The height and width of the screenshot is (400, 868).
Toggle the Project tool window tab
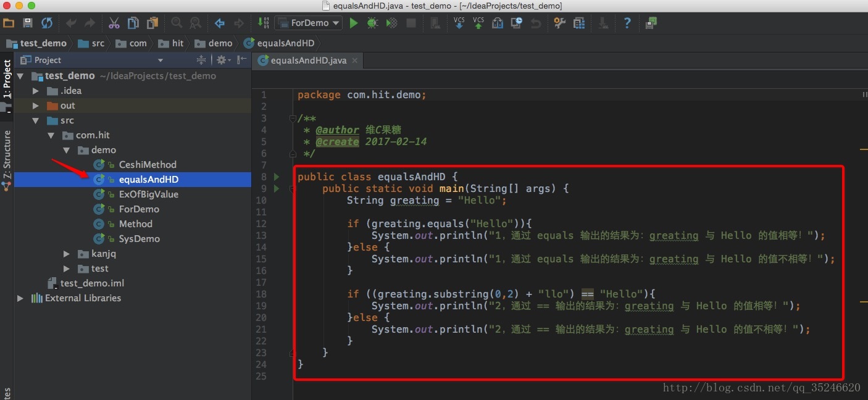coord(7,79)
